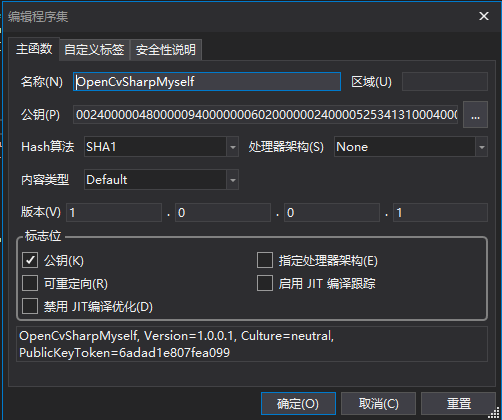Enable the 可重定向(R) checkbox
The width and height of the screenshot is (502, 420).
click(30, 284)
